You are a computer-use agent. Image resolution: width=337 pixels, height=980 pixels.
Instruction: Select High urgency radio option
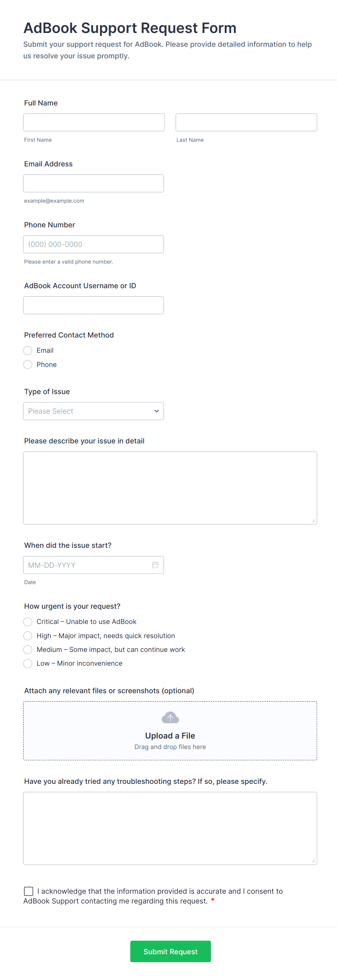coord(28,636)
